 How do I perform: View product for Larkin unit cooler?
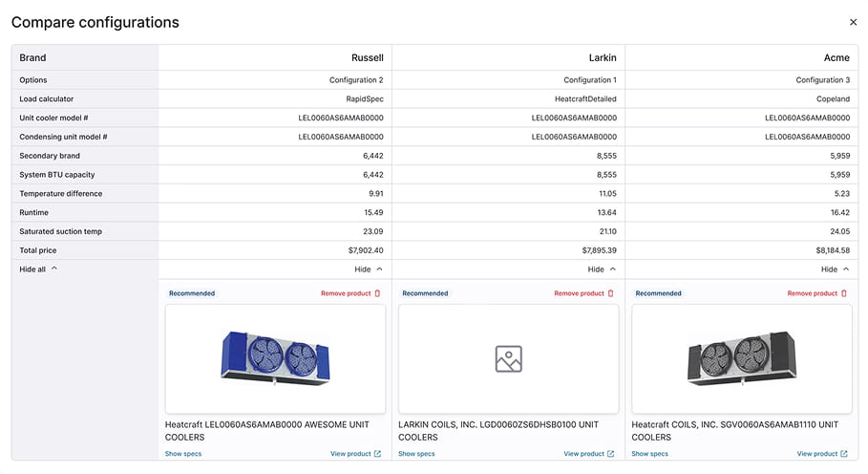click(588, 454)
